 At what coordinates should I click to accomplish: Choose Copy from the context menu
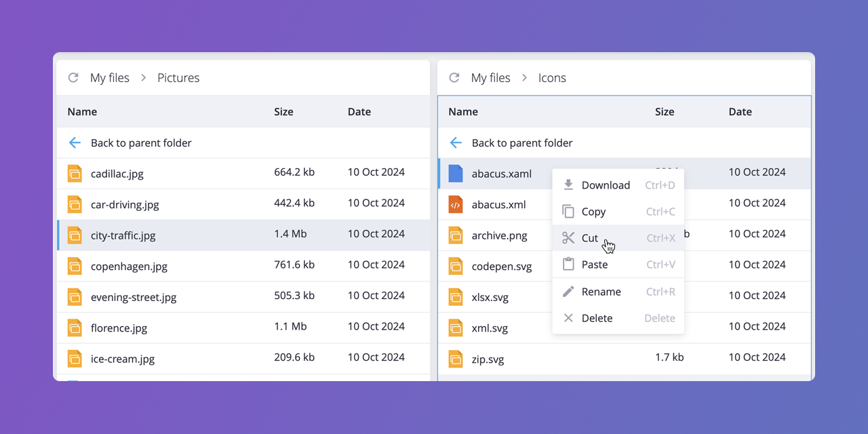tap(618, 212)
